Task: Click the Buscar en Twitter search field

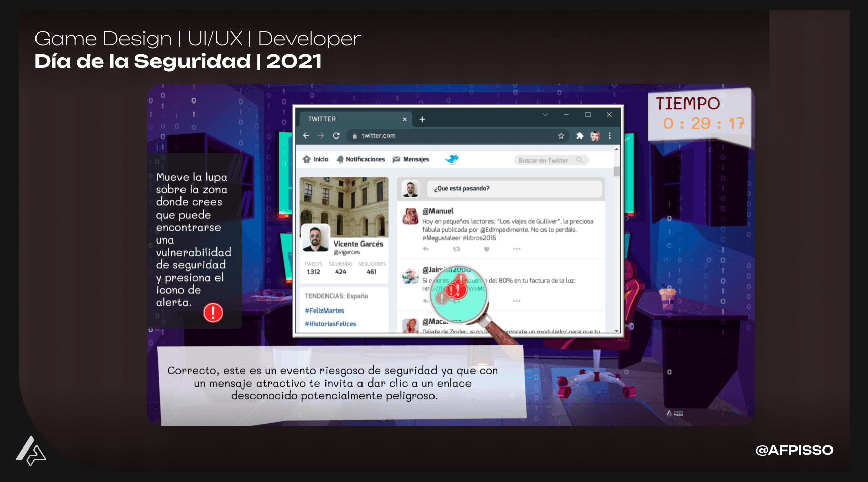Action: (x=551, y=160)
